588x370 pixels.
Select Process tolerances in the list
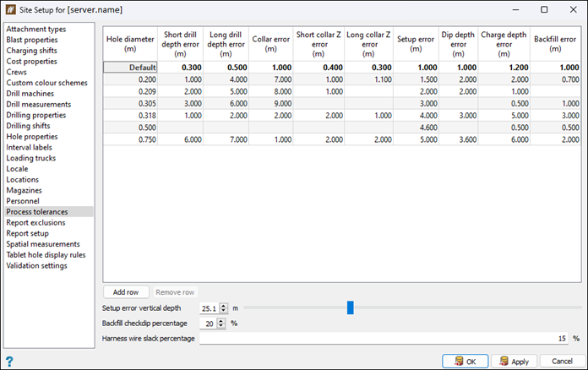tap(37, 212)
